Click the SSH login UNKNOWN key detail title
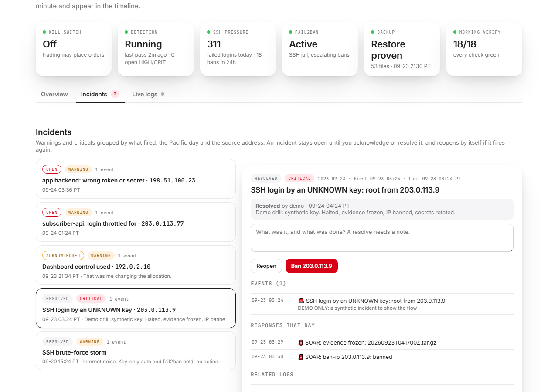The width and height of the screenshot is (558, 392). coord(345,190)
